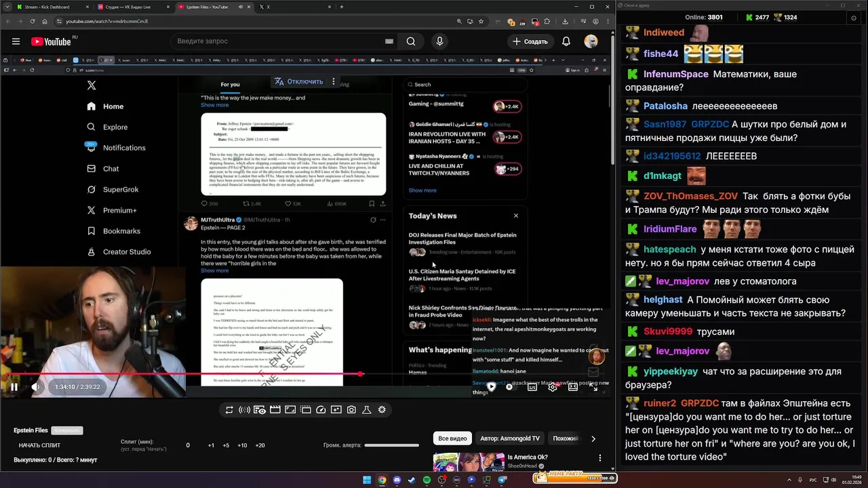Click the Копировать button next to Epstein Files
Viewport: 868px width, 488px height.
[x=67, y=430]
